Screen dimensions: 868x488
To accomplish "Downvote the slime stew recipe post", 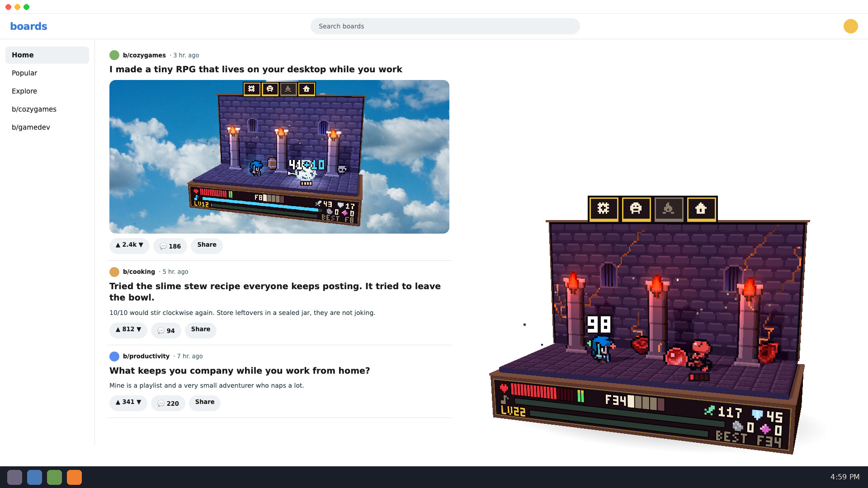I will point(139,329).
